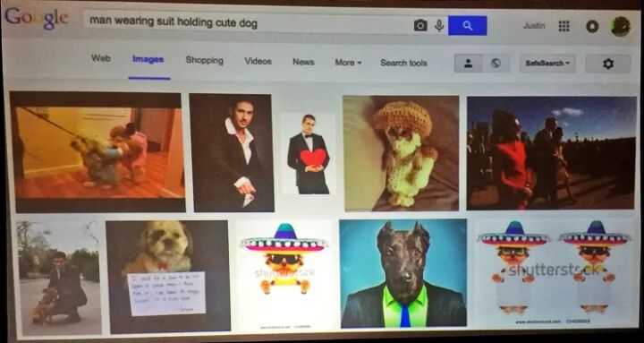Open single sombrero dog shutterstock thumbnail
644x343 pixels.
[x=284, y=276]
